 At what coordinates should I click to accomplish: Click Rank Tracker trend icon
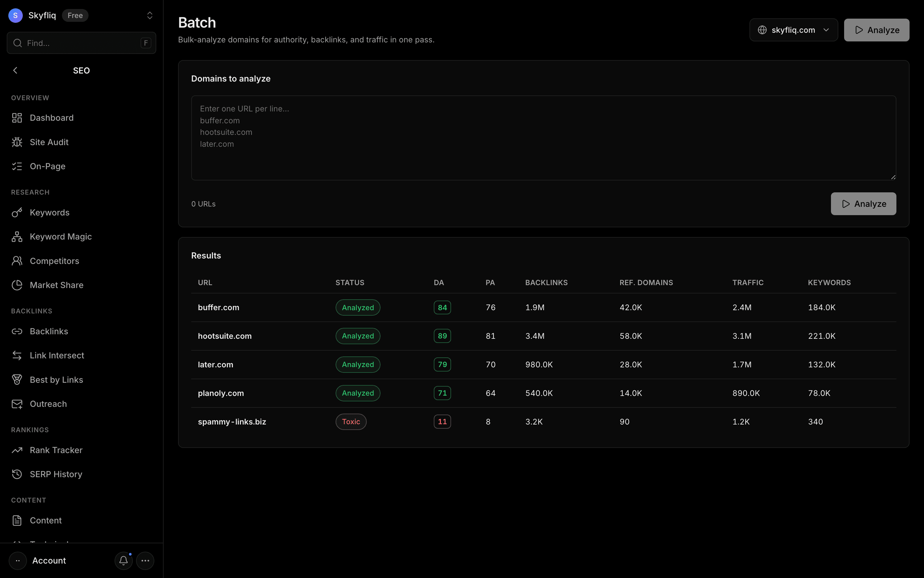pyautogui.click(x=17, y=450)
